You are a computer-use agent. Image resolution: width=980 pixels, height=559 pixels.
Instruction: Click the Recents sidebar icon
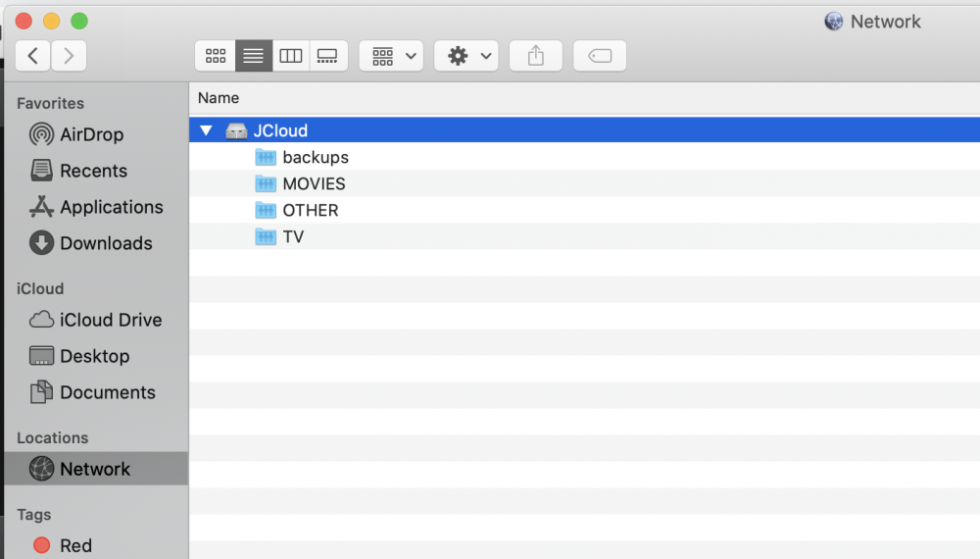42,170
